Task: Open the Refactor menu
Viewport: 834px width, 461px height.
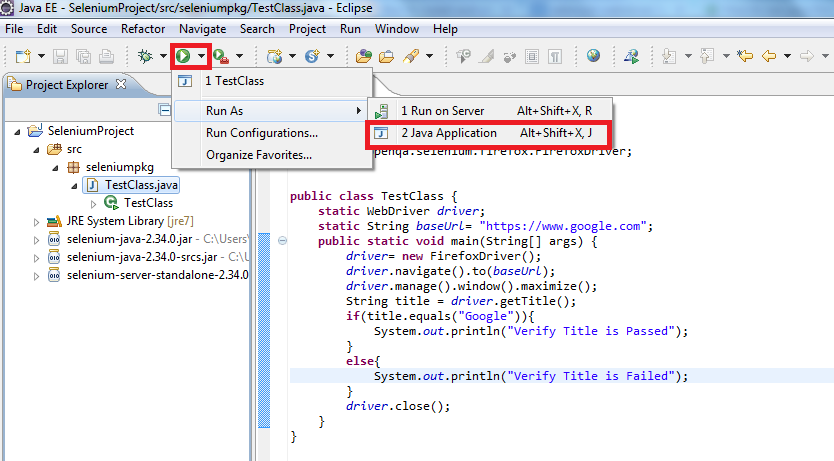Action: click(143, 29)
